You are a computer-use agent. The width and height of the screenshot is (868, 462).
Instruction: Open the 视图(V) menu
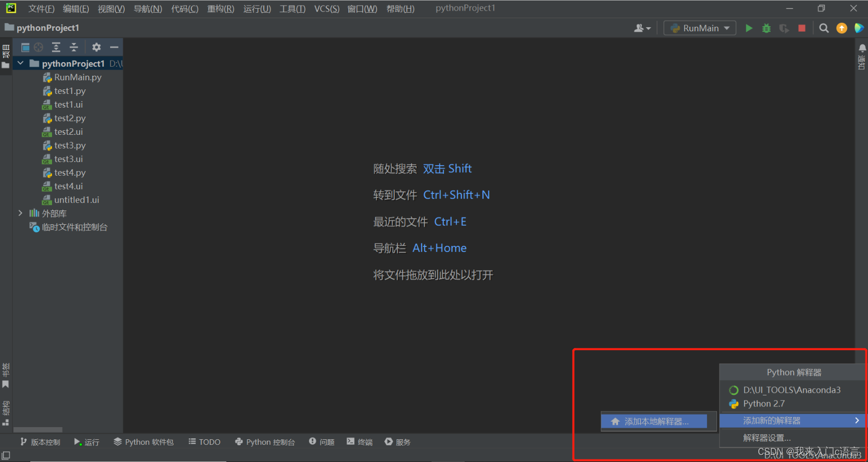(111, 9)
